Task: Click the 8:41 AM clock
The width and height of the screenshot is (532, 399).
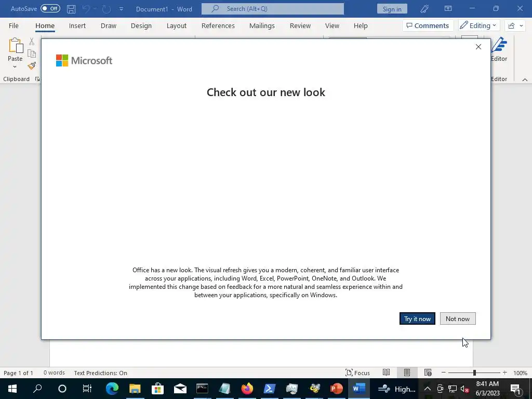Action: [x=487, y=384]
